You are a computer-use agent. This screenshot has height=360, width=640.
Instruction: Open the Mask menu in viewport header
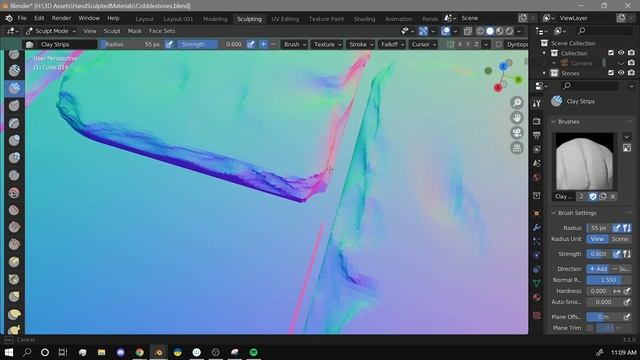134,31
